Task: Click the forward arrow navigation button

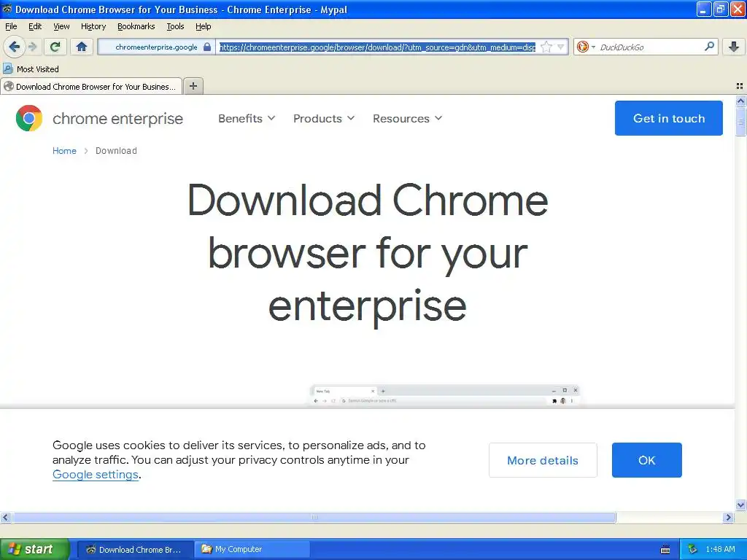Action: click(33, 47)
